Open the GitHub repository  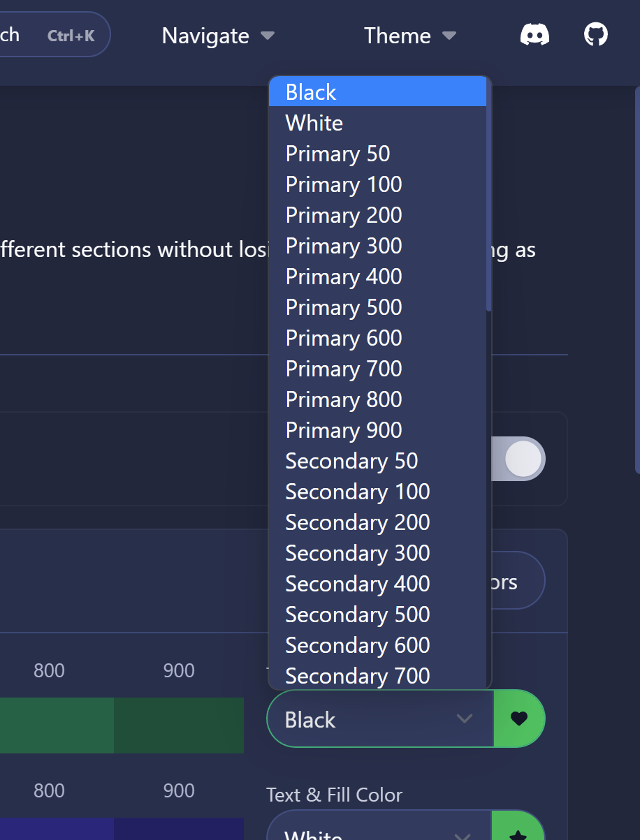[x=595, y=34]
